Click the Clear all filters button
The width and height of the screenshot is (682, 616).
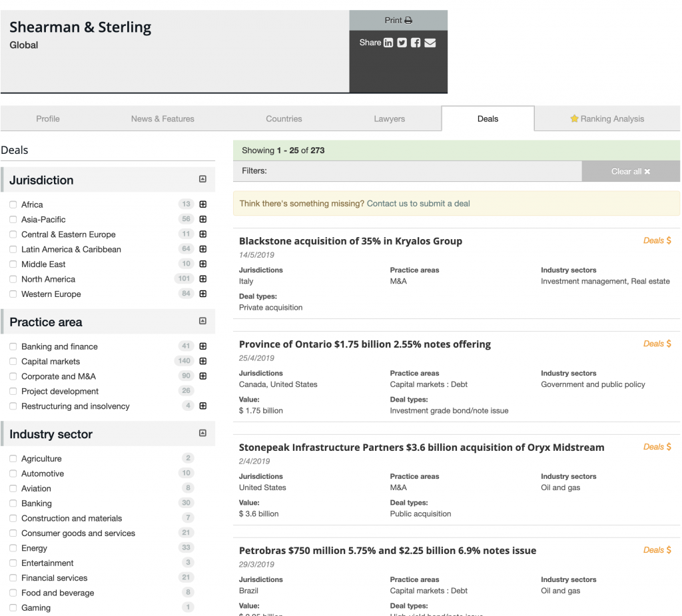pos(630,171)
